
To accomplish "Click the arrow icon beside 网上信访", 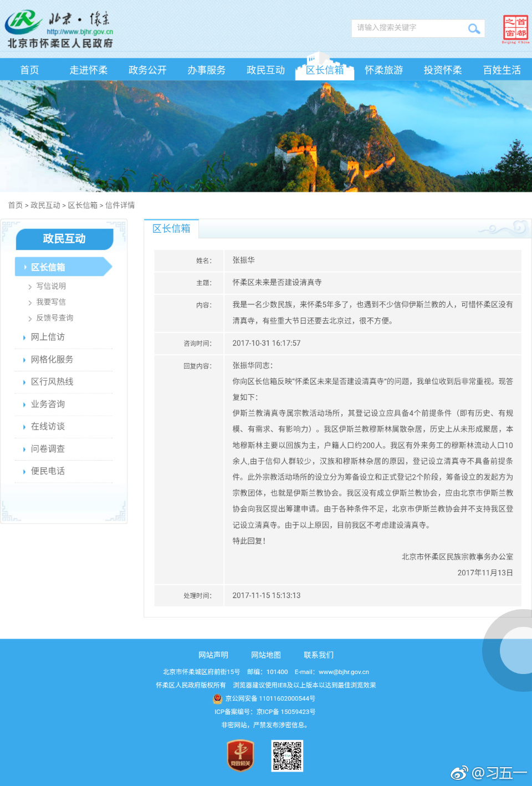I will pos(24,338).
